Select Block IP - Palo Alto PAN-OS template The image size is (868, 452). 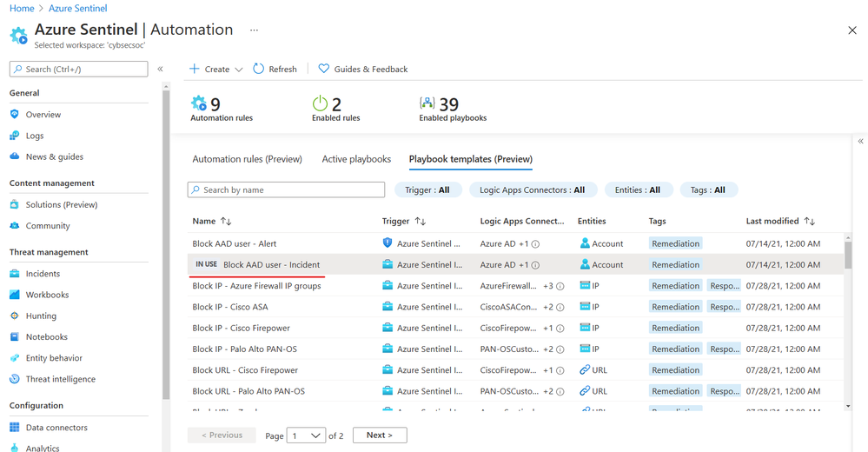[245, 349]
